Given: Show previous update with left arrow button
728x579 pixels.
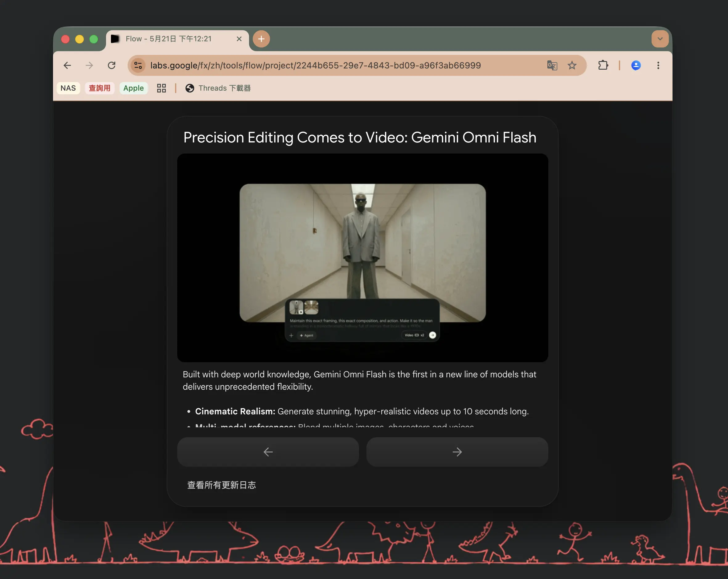Looking at the screenshot, I should click(x=268, y=452).
